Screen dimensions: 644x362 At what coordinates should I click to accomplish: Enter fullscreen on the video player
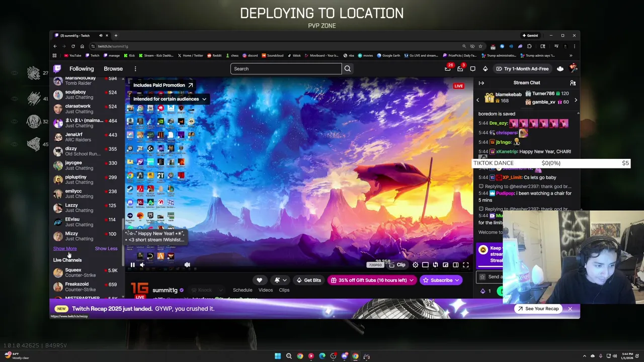(465, 265)
